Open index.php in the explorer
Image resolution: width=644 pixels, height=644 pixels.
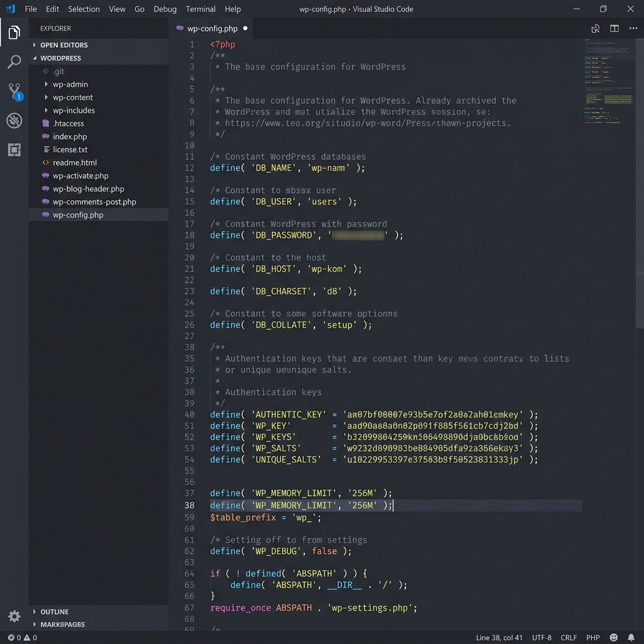(99, 136)
